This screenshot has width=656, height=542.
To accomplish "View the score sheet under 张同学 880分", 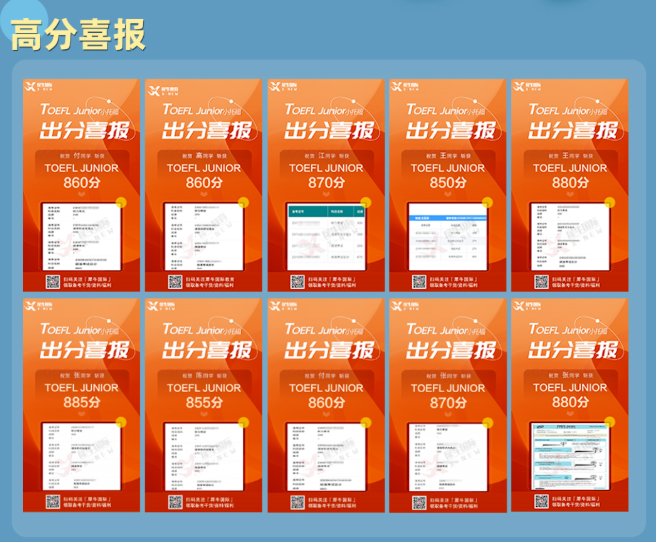I will (570, 456).
